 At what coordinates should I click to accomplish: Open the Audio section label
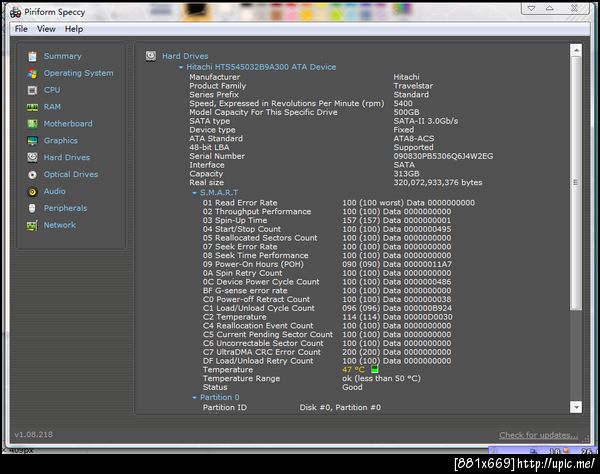(55, 191)
